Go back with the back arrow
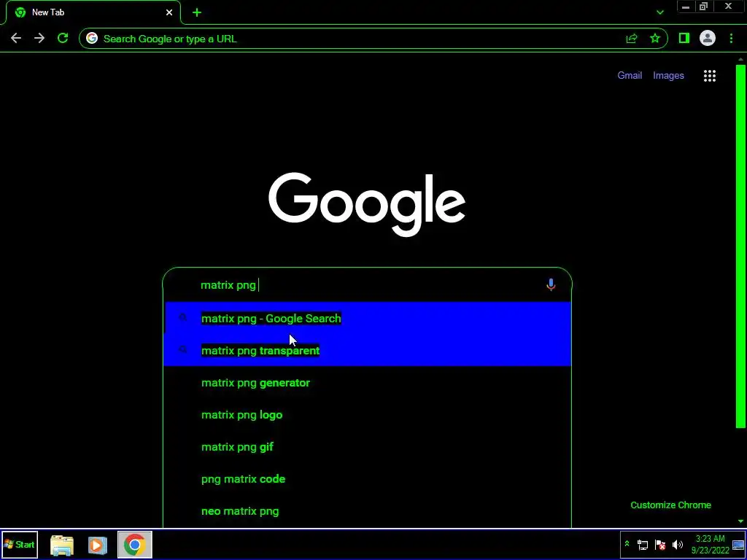Image resolution: width=747 pixels, height=560 pixels. 16,39
